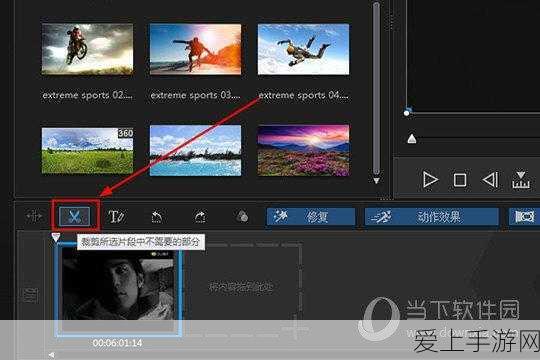
Task: Play the preview video
Action: coord(430,179)
